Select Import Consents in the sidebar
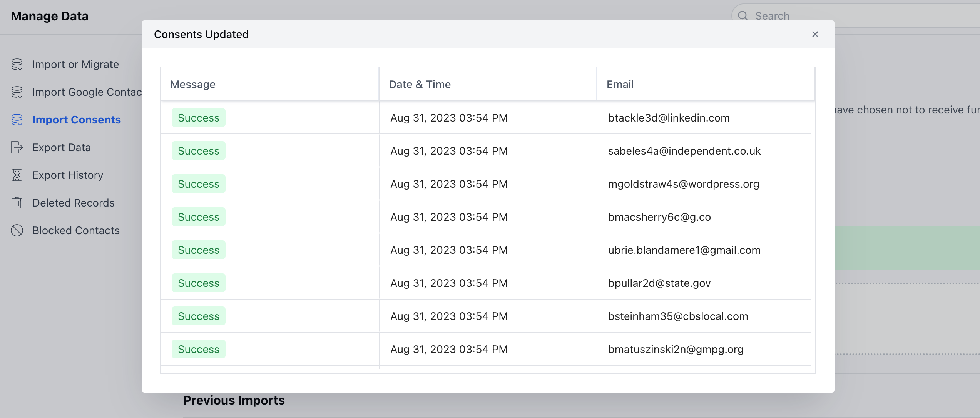The image size is (980, 418). (x=77, y=120)
